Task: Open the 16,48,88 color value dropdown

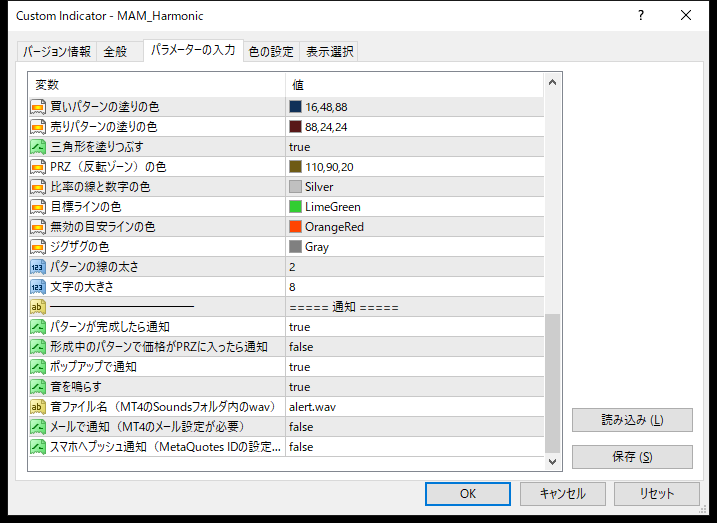Action: [x=415, y=107]
